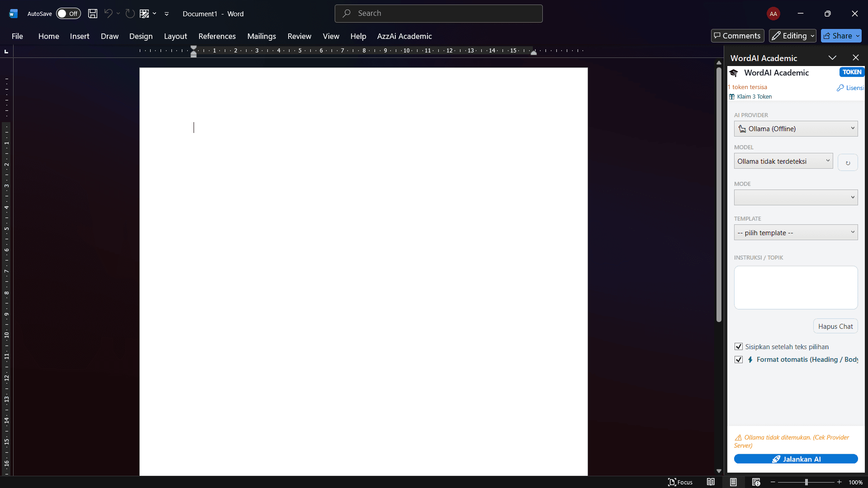
Task: Open the AI Provider dropdown
Action: point(796,129)
